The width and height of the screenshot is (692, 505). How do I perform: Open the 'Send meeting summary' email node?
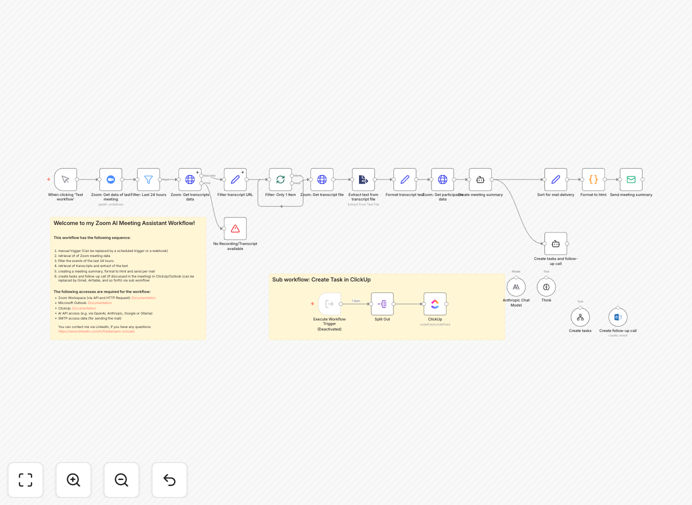pos(631,179)
